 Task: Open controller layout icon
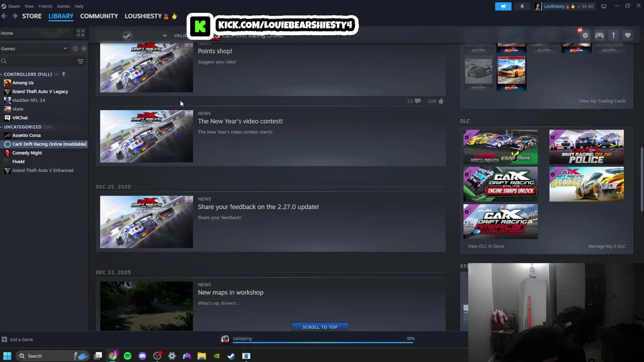[x=599, y=36]
